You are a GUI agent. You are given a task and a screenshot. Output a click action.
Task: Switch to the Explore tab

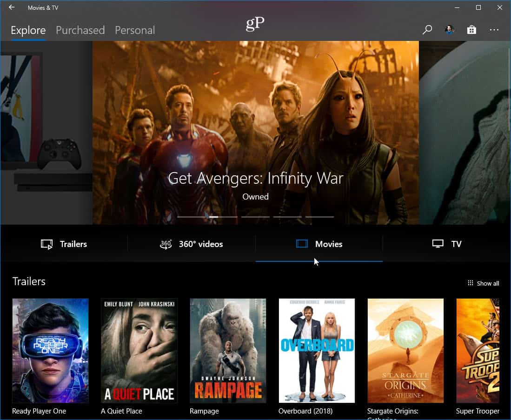click(x=28, y=30)
